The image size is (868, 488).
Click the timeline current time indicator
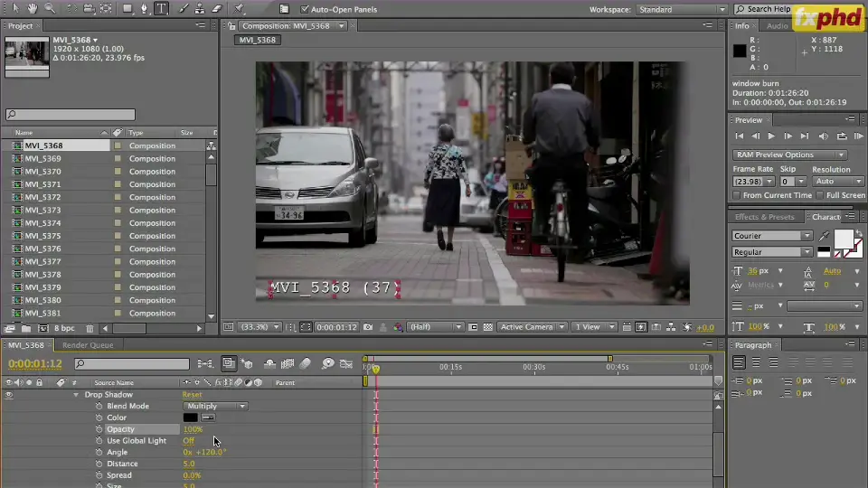pyautogui.click(x=376, y=369)
